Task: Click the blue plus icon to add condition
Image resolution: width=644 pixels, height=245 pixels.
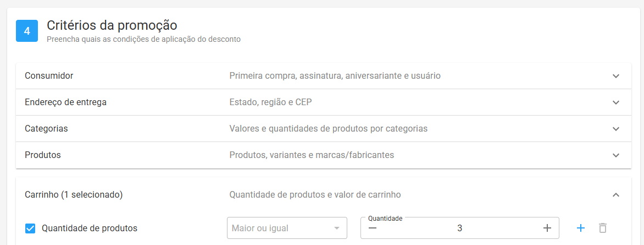Action: tap(580, 228)
